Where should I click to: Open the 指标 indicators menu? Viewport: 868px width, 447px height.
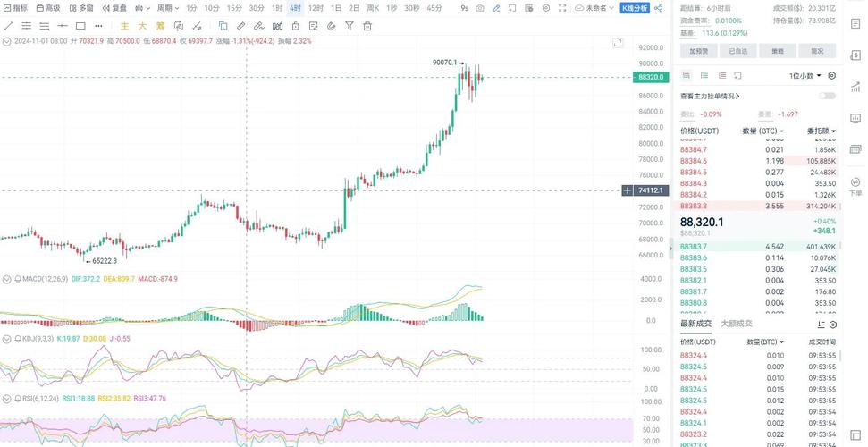(15, 8)
